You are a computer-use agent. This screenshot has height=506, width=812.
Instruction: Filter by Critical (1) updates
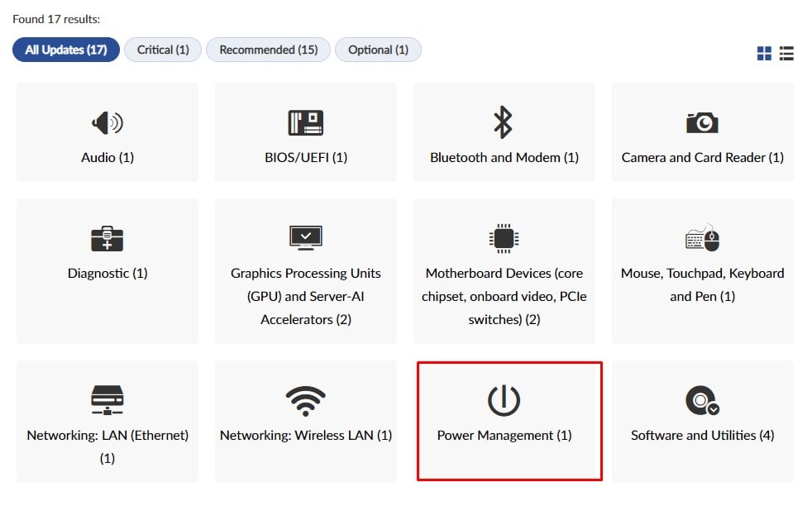(163, 50)
